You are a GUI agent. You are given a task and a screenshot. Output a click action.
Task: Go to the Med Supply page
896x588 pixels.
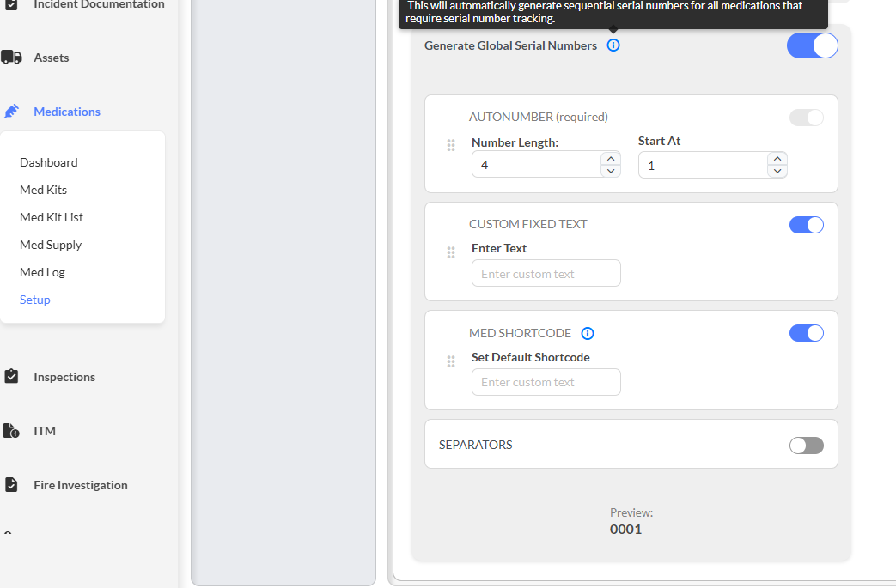pyautogui.click(x=51, y=245)
